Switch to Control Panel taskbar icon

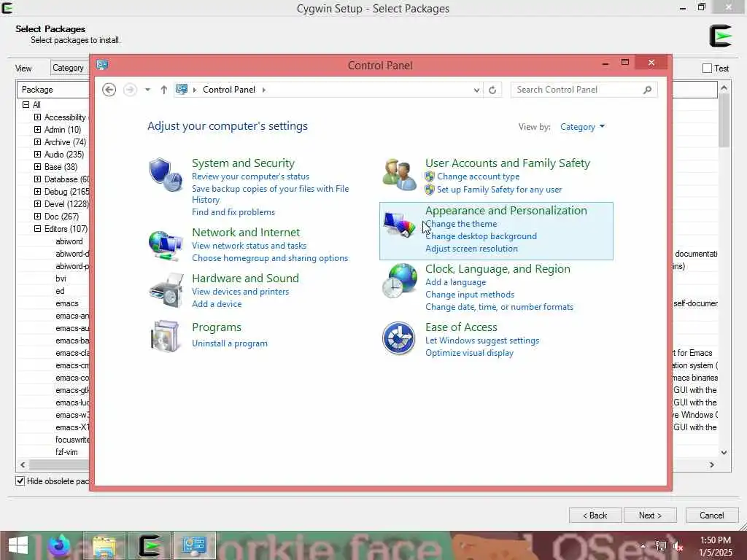[194, 545]
